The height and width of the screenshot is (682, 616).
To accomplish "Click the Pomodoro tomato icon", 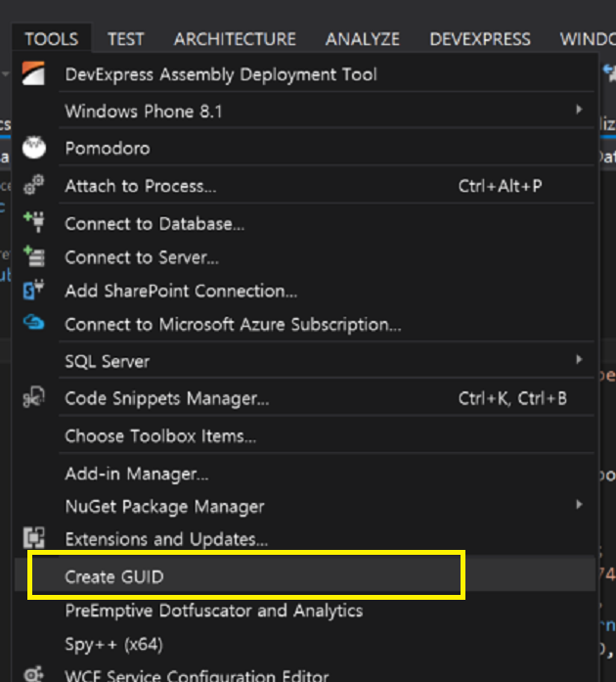I will click(x=34, y=148).
